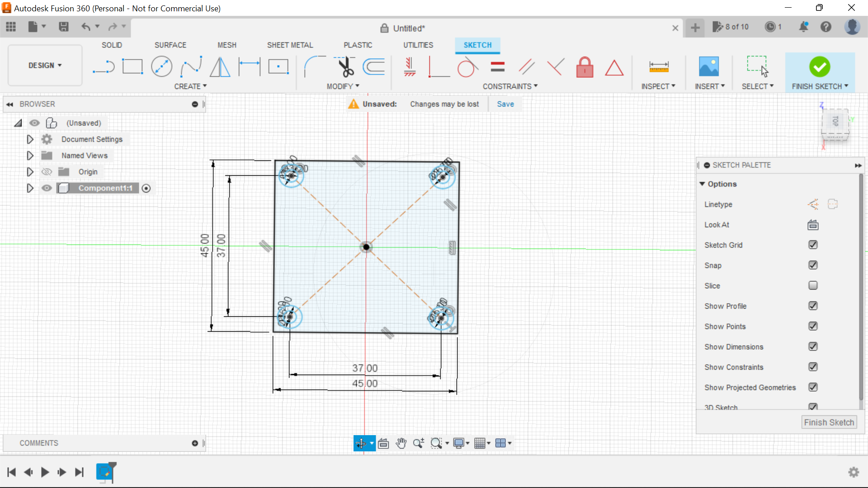
Task: Click the Window Select tool icon
Action: tap(757, 66)
